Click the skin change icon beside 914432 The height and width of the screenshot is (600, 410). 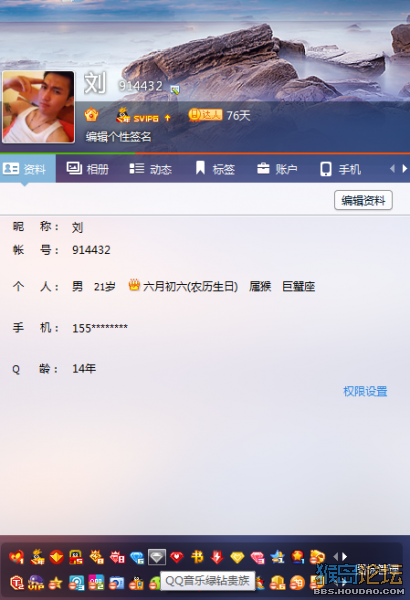pos(175,90)
